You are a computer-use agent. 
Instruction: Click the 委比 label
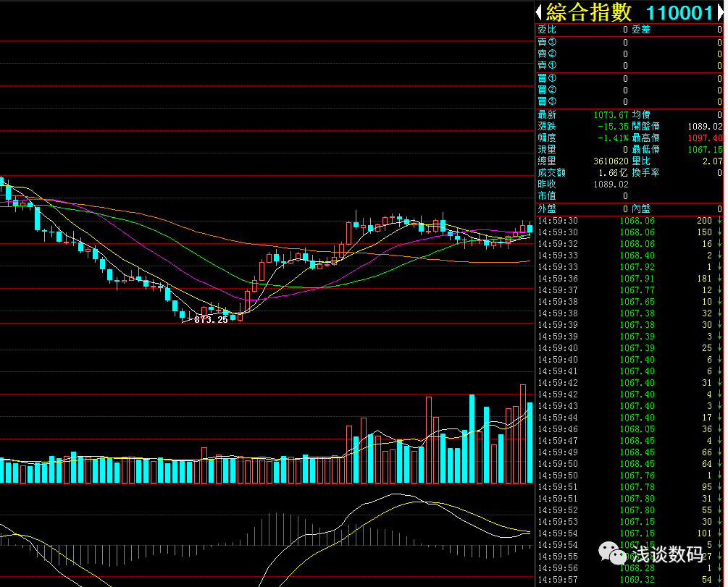547,29
